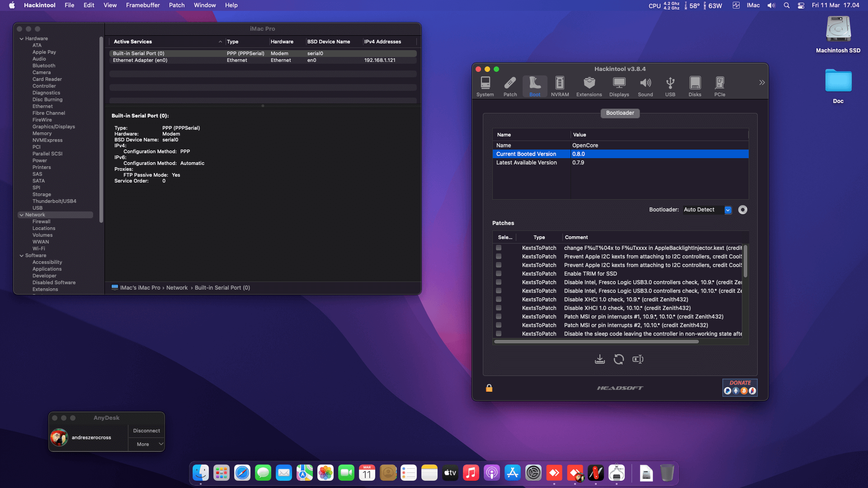868x488 pixels.
Task: Click the Patches table vertical scrollbar
Action: [745, 261]
